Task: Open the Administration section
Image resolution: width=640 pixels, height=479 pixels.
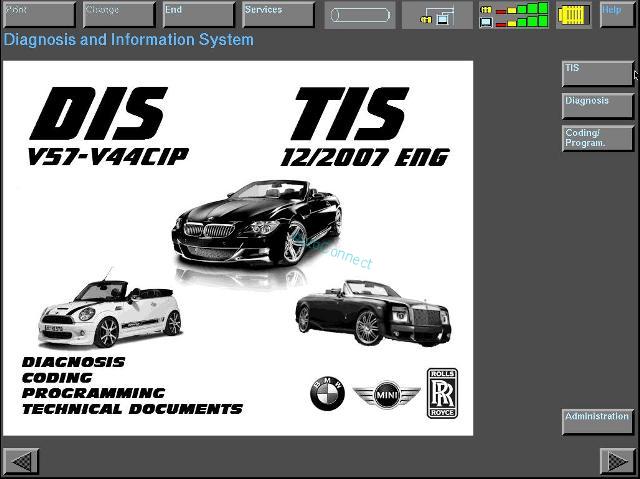Action: pyautogui.click(x=598, y=422)
